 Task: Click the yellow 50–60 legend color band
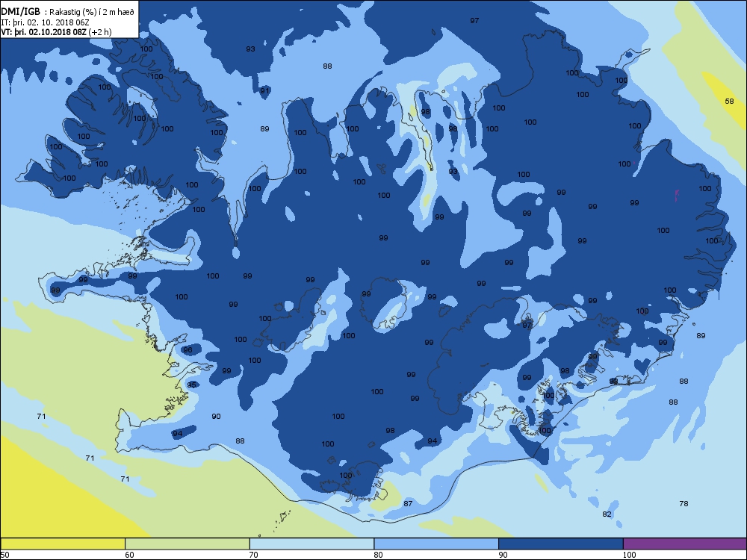(63, 544)
